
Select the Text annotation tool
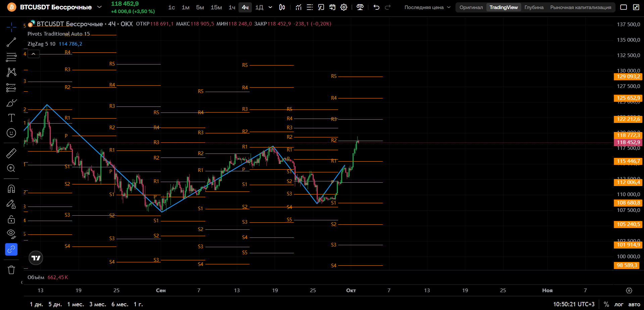pyautogui.click(x=11, y=118)
